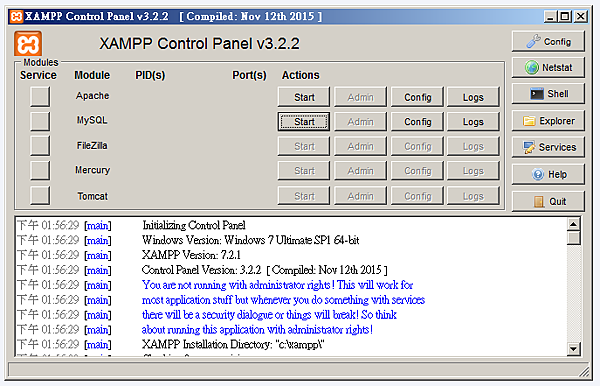Image resolution: width=600 pixels, height=386 pixels.
Task: Toggle the MySQL service checkbox
Action: coord(40,121)
